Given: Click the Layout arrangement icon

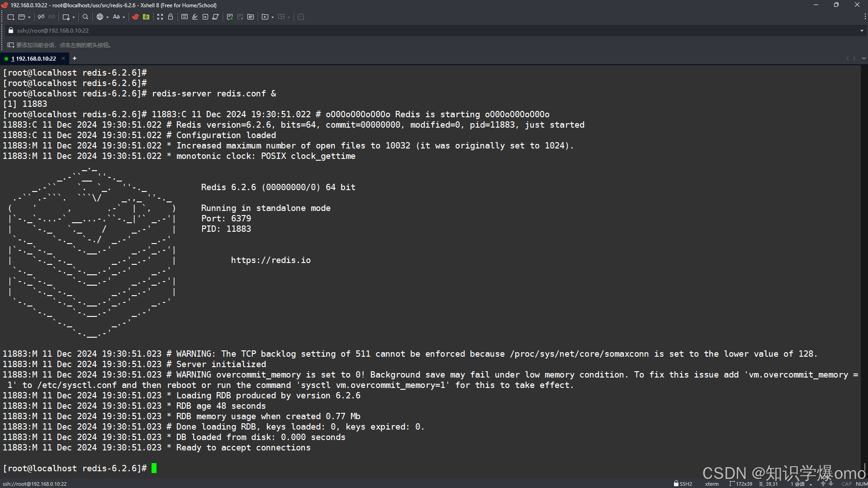Looking at the screenshot, I should [281, 17].
